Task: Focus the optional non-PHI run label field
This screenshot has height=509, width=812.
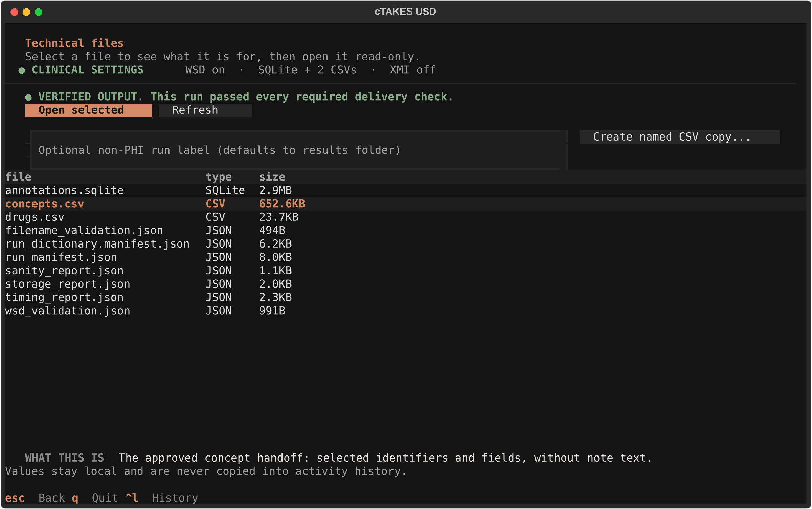Action: [299, 150]
